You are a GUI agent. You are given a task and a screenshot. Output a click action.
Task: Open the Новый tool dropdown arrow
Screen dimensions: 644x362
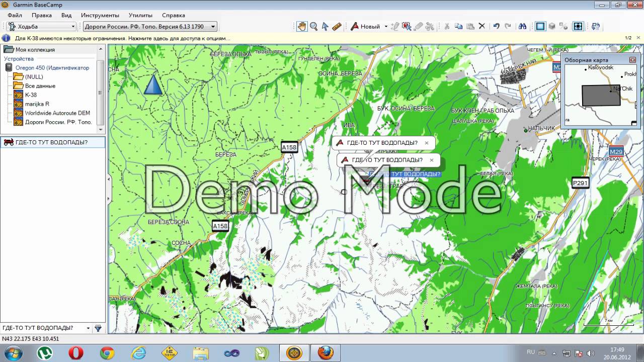(386, 26)
